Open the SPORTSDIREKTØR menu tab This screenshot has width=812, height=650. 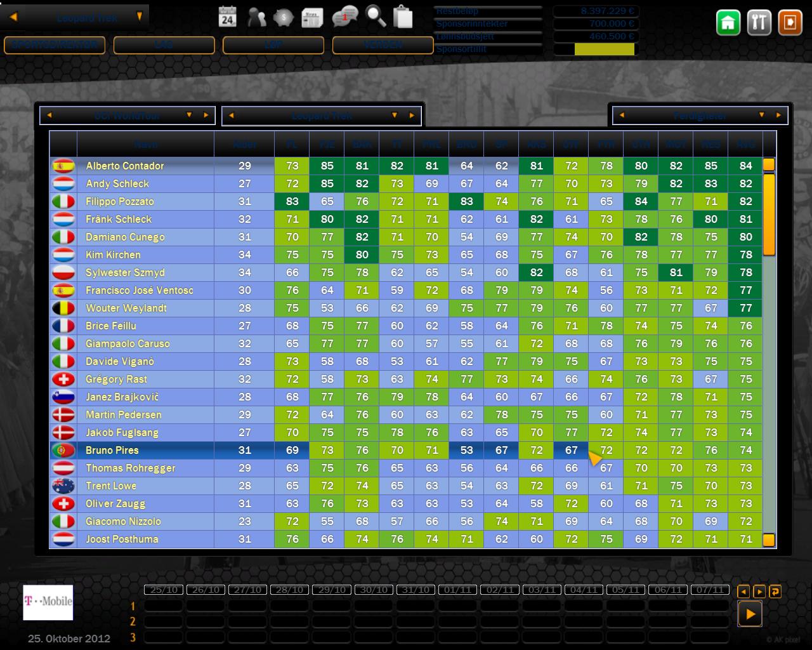coord(55,45)
